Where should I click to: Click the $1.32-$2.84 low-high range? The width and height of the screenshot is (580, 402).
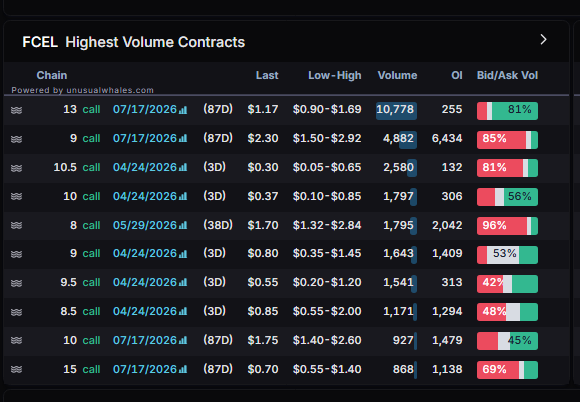327,225
